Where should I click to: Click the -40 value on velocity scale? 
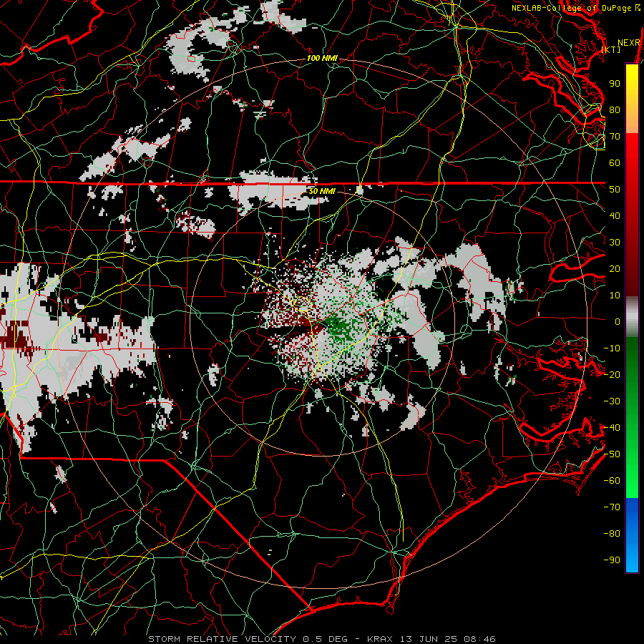[x=612, y=428]
